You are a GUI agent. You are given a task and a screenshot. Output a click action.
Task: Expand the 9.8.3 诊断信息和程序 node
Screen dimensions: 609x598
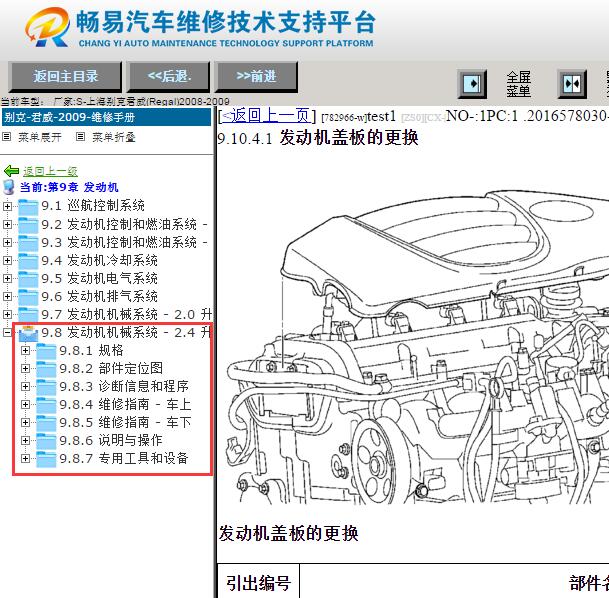25,386
